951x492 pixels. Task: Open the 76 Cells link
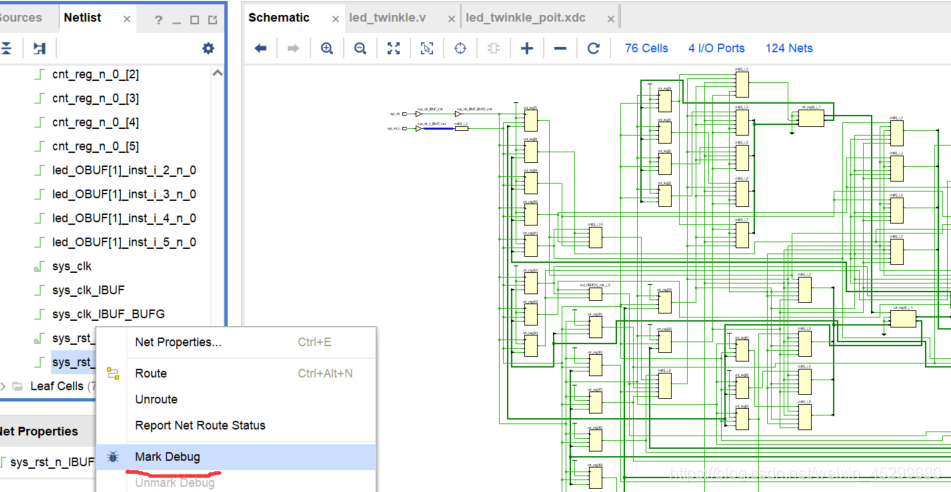[x=647, y=49]
